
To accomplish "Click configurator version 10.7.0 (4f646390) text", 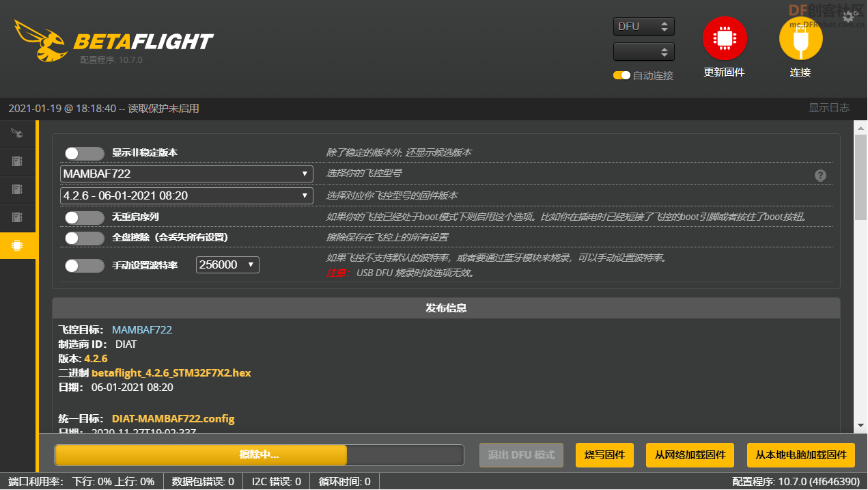I will (x=796, y=482).
